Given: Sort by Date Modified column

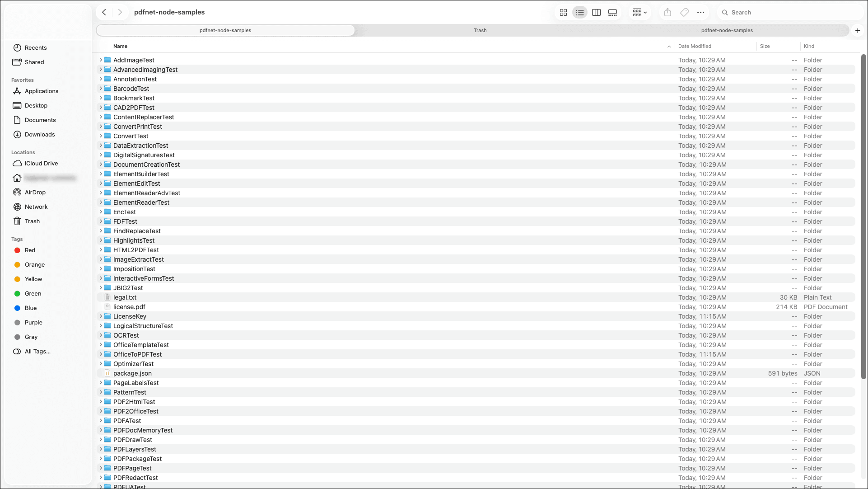Looking at the screenshot, I should 695,46.
